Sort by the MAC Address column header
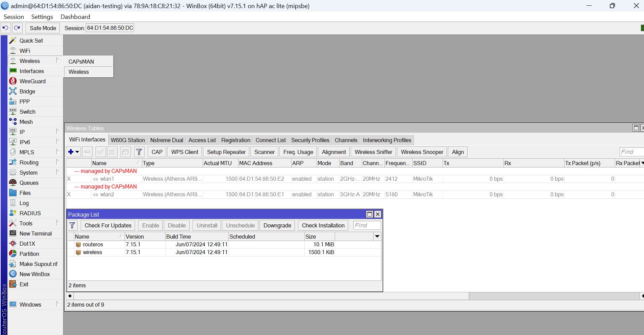Screen dimensions: 644x335 tap(265, 163)
